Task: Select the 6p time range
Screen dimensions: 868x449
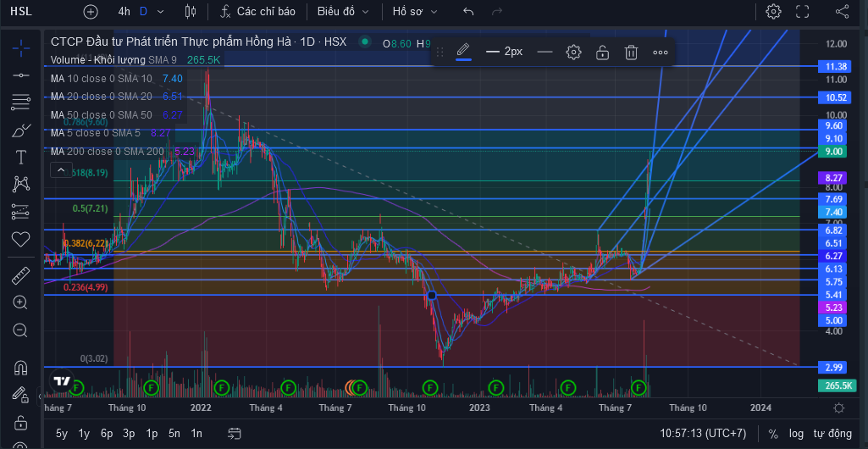Action: [x=107, y=433]
